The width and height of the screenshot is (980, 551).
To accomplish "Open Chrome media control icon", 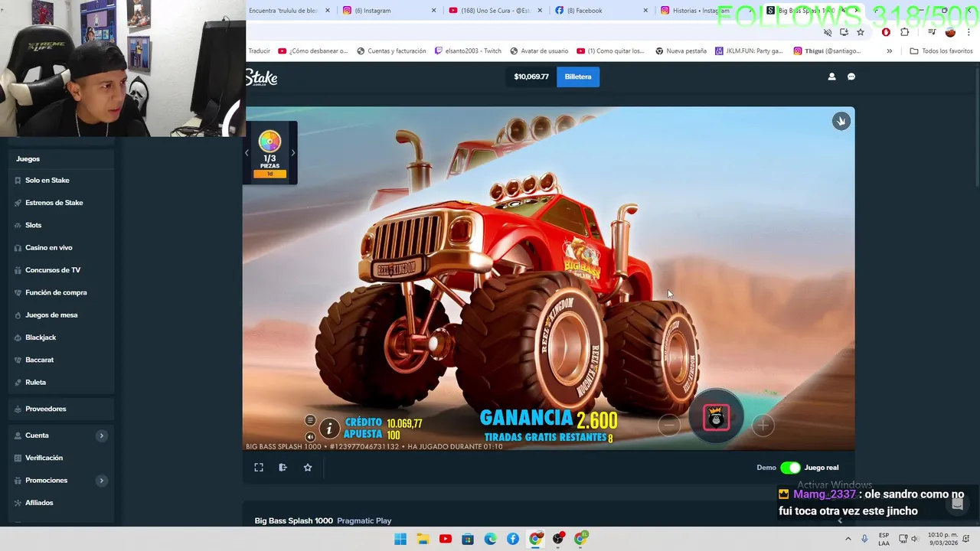I will pos(932,32).
